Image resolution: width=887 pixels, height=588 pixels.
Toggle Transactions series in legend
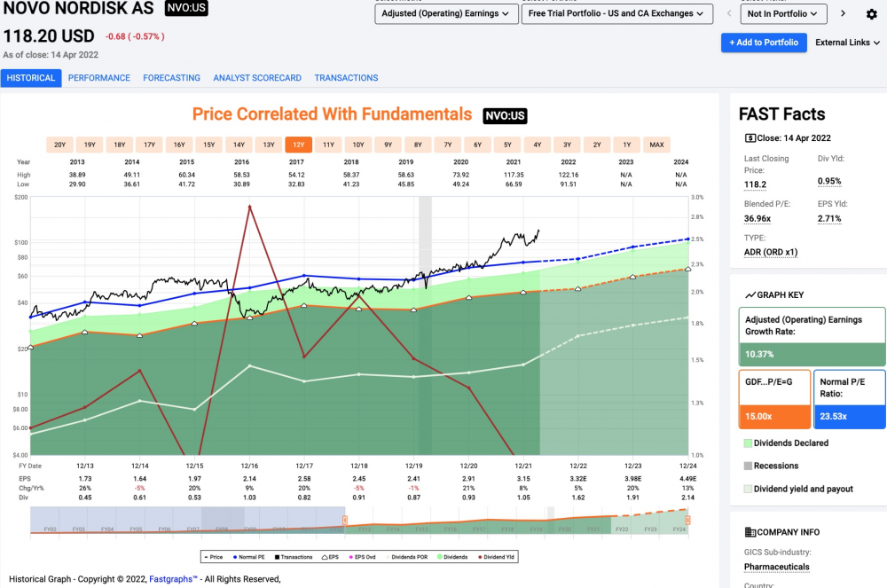coord(294,557)
